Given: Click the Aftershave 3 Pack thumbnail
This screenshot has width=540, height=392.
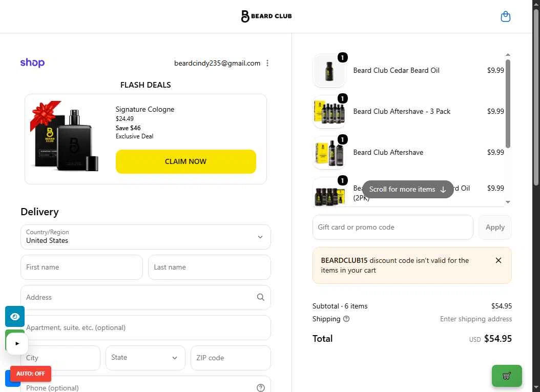Looking at the screenshot, I should (x=329, y=112).
